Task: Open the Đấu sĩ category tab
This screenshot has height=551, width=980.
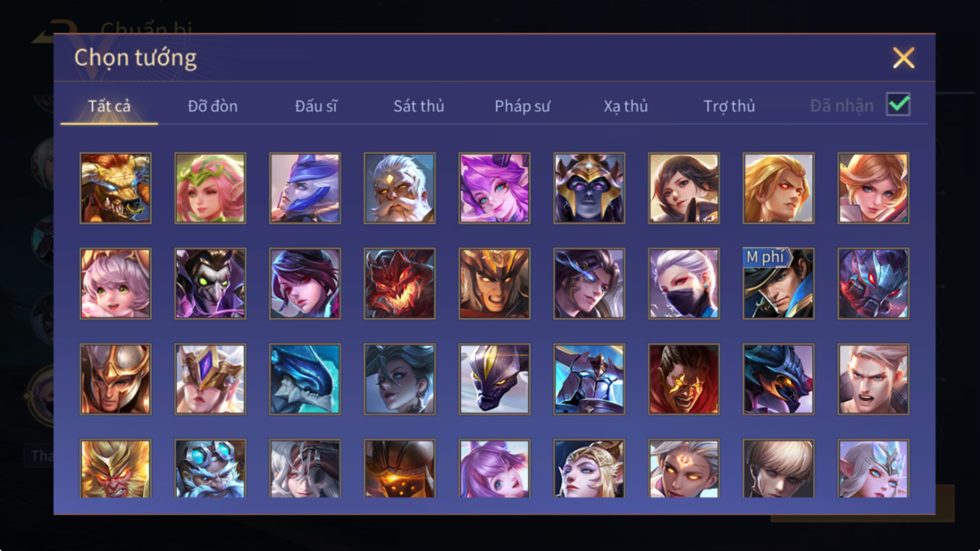Action: coord(316,106)
